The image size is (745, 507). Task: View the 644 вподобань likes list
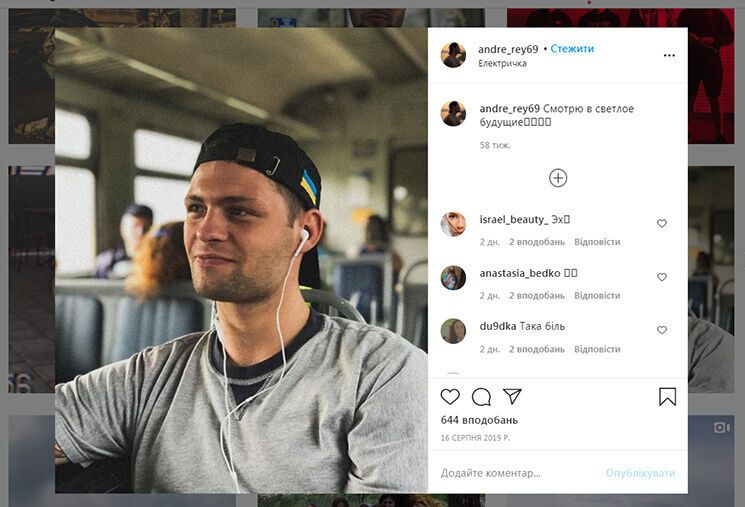(479, 420)
